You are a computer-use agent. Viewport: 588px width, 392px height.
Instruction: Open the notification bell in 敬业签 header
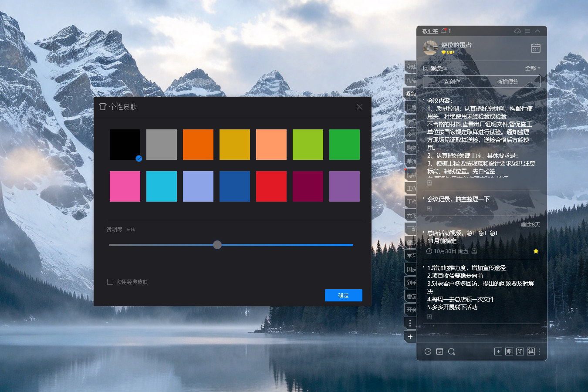[444, 31]
